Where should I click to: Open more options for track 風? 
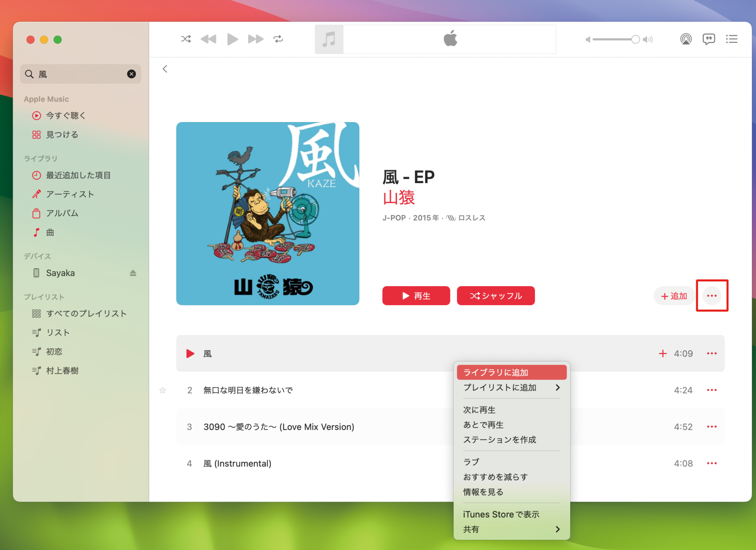(712, 354)
